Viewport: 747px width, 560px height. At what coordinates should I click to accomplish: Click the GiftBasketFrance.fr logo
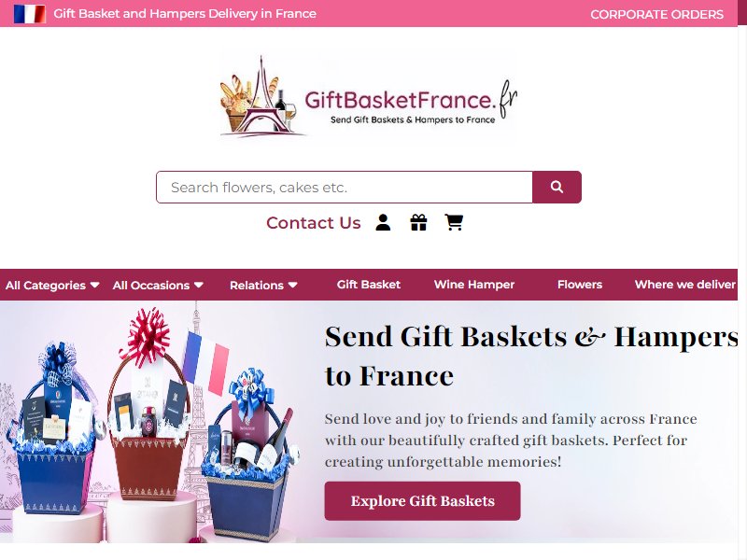click(x=368, y=99)
